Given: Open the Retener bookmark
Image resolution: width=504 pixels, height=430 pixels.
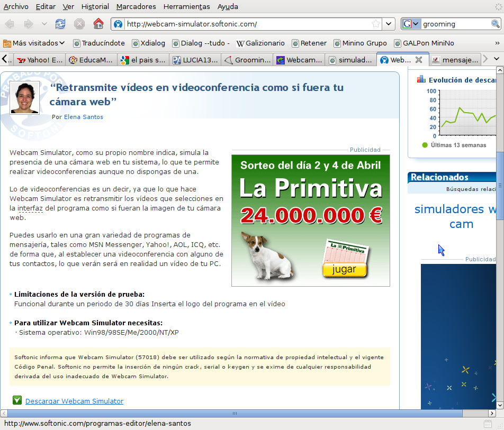Looking at the screenshot, I should (x=309, y=43).
